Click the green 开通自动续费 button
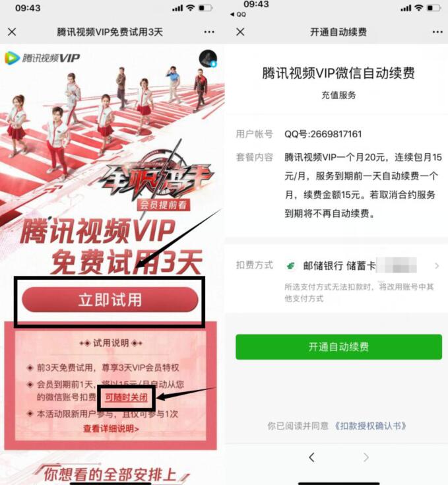This screenshot has width=448, height=485. point(338,346)
